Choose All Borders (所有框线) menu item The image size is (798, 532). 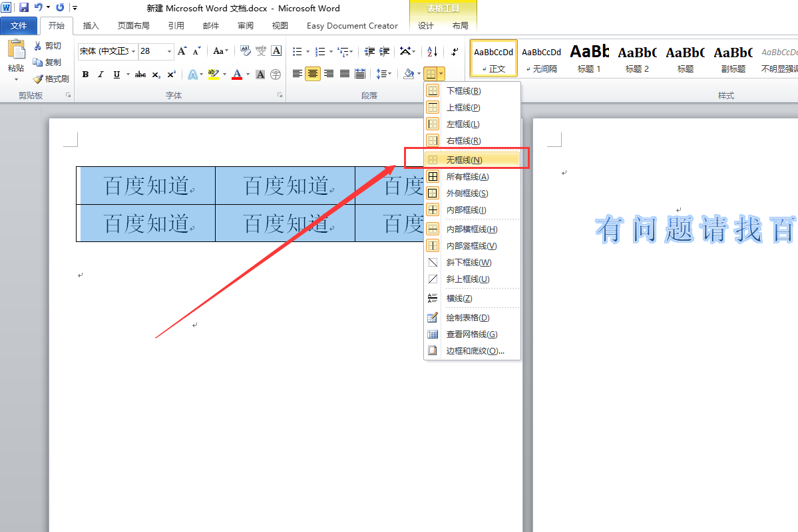472,176
